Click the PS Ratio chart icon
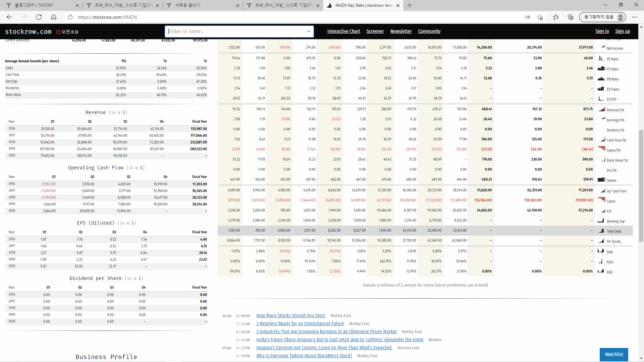The height and width of the screenshot is (362, 644). [x=601, y=68]
